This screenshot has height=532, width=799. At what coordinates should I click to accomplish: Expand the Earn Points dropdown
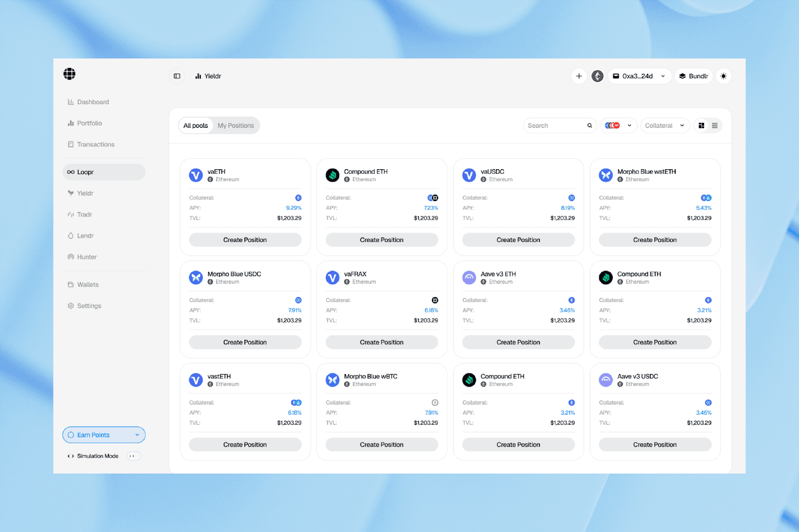click(x=104, y=435)
